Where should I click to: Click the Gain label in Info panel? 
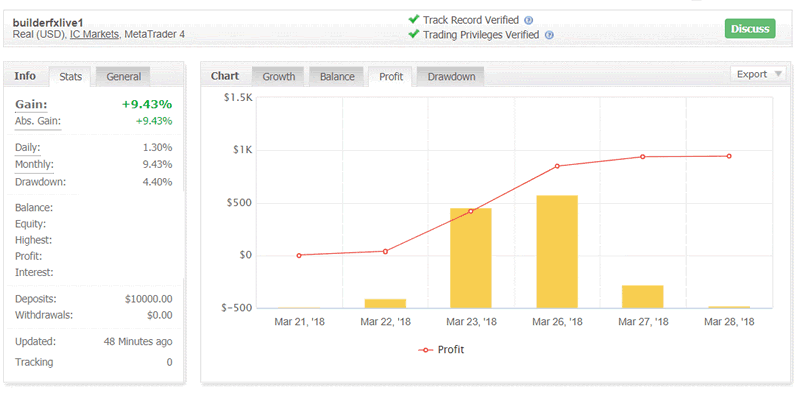pos(31,104)
